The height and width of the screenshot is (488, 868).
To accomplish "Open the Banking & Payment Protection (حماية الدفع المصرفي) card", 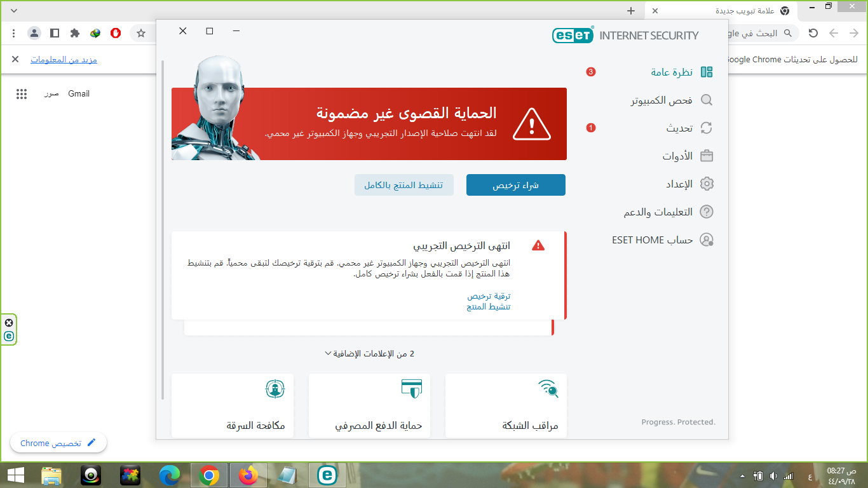I will pos(369,405).
